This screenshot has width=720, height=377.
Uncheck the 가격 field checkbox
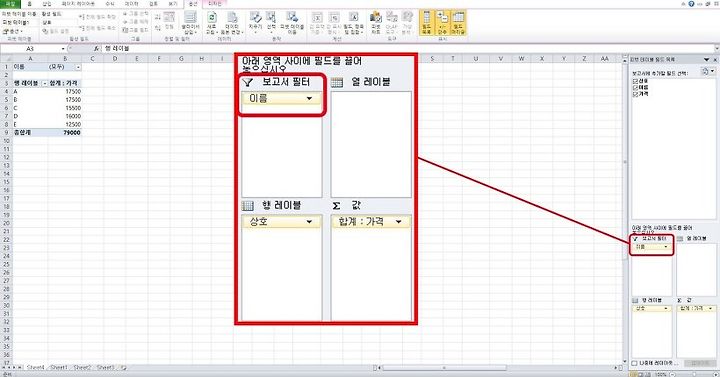635,94
